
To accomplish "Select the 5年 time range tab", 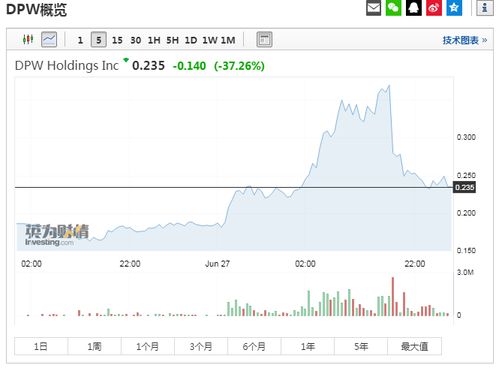I will pos(361,346).
